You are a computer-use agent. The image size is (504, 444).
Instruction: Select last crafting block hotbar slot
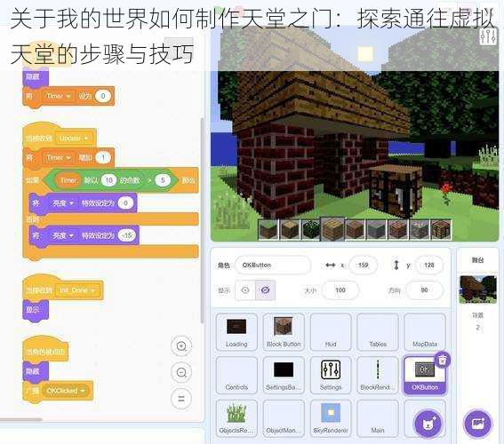pos(441,230)
